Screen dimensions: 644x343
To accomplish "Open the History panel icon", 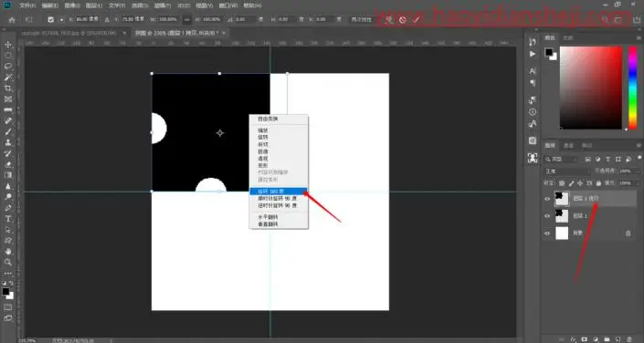I will click(x=533, y=42).
